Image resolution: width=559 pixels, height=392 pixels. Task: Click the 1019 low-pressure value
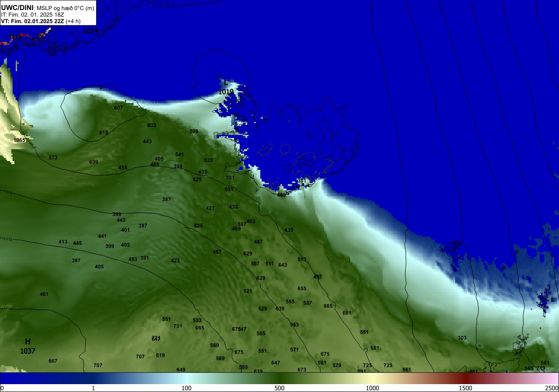226,92
